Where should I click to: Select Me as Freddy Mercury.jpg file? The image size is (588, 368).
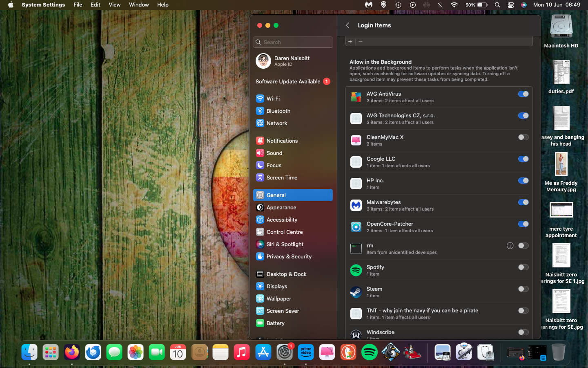click(561, 172)
